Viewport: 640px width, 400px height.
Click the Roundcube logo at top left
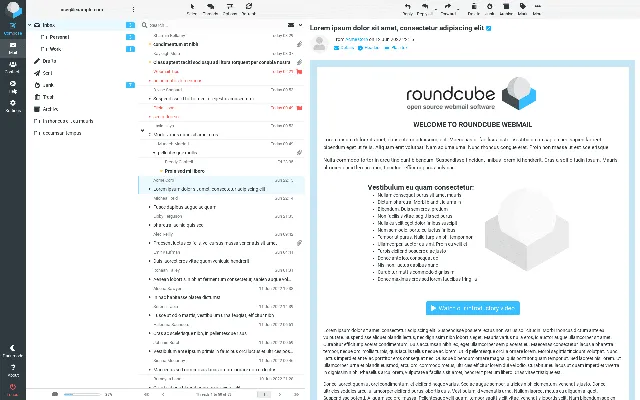point(13,9)
